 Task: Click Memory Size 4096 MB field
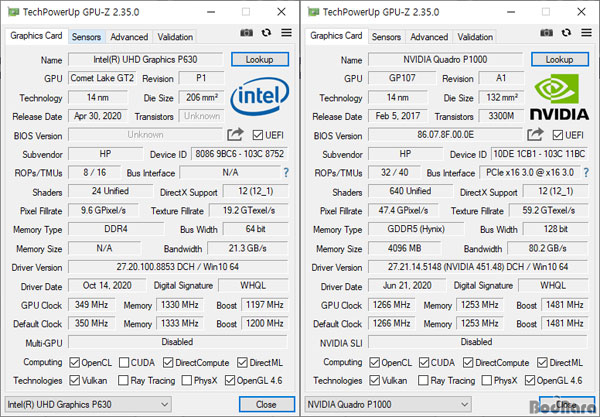click(x=404, y=248)
